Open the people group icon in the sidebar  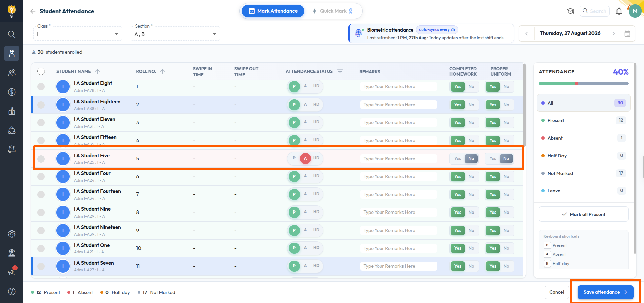tap(12, 73)
